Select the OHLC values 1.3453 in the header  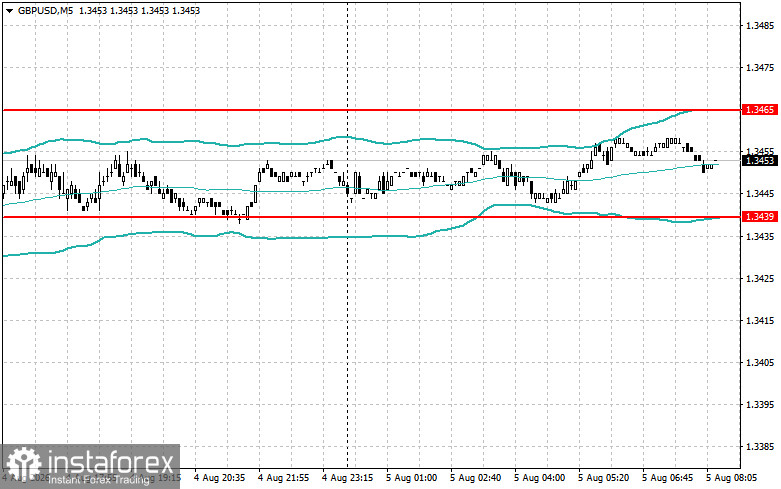[139, 10]
